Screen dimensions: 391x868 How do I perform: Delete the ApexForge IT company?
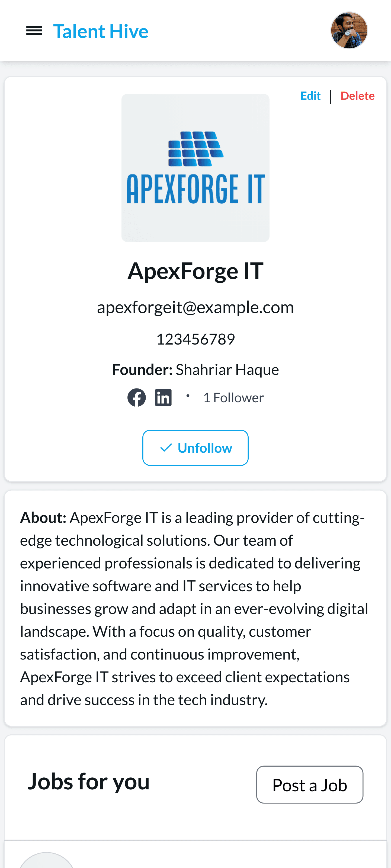[357, 96]
